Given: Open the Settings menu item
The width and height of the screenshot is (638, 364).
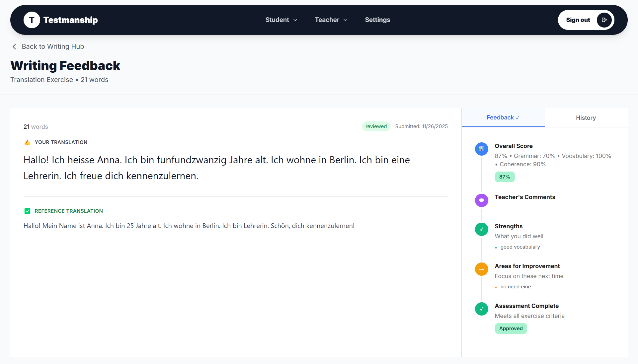Looking at the screenshot, I should [x=377, y=20].
